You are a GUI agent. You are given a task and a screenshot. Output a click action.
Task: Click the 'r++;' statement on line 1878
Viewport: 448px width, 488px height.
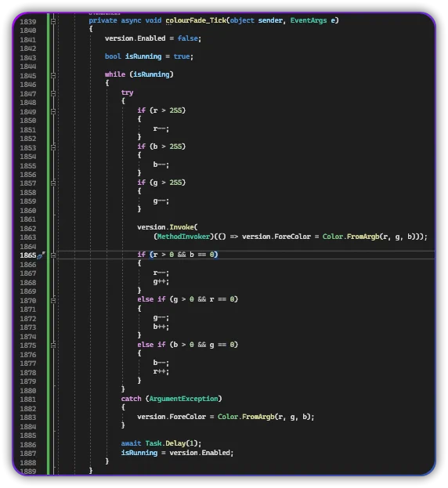pos(161,371)
